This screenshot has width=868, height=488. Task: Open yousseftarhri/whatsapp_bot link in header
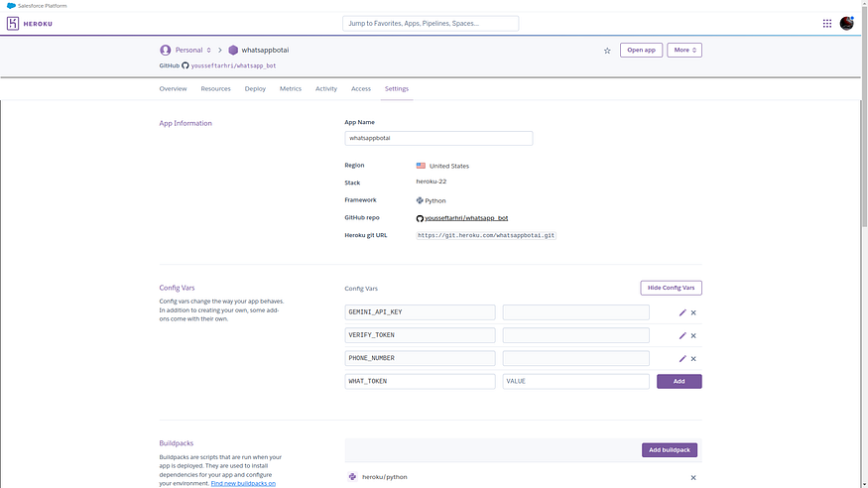(x=233, y=65)
